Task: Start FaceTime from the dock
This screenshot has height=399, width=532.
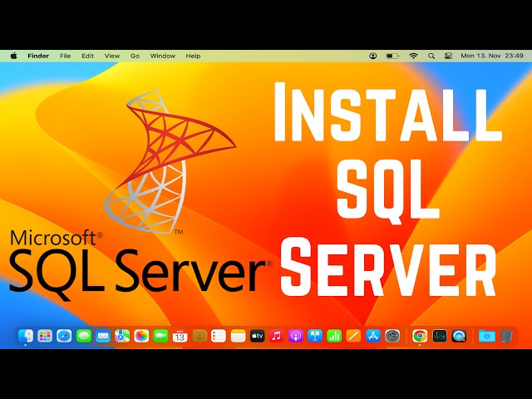Action: pyautogui.click(x=160, y=336)
